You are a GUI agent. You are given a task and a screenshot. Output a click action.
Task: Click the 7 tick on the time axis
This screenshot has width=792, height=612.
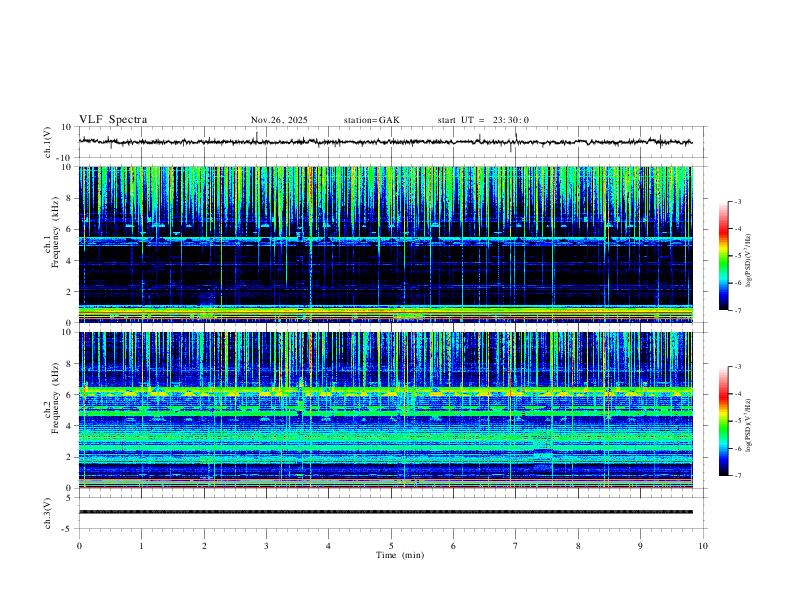tap(516, 546)
